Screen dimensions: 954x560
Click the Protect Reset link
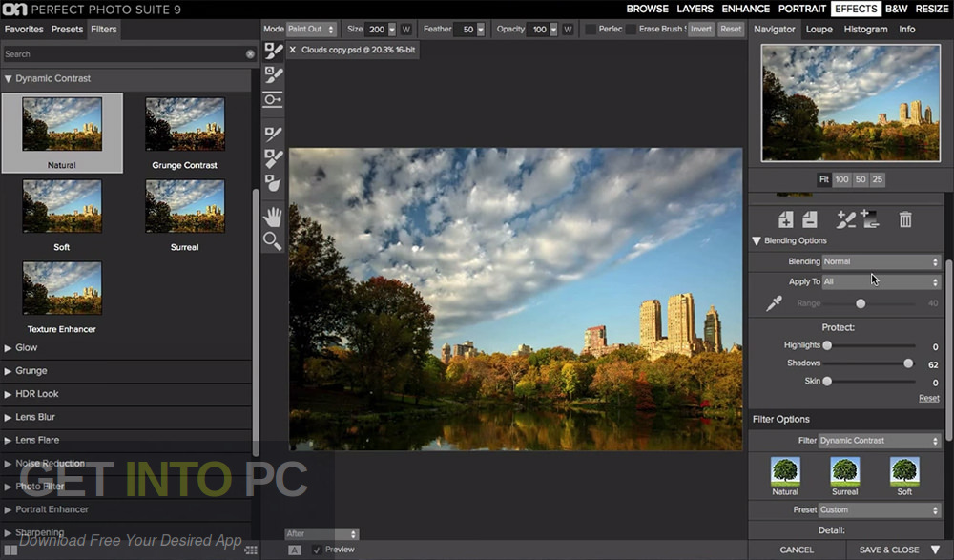[x=928, y=398]
